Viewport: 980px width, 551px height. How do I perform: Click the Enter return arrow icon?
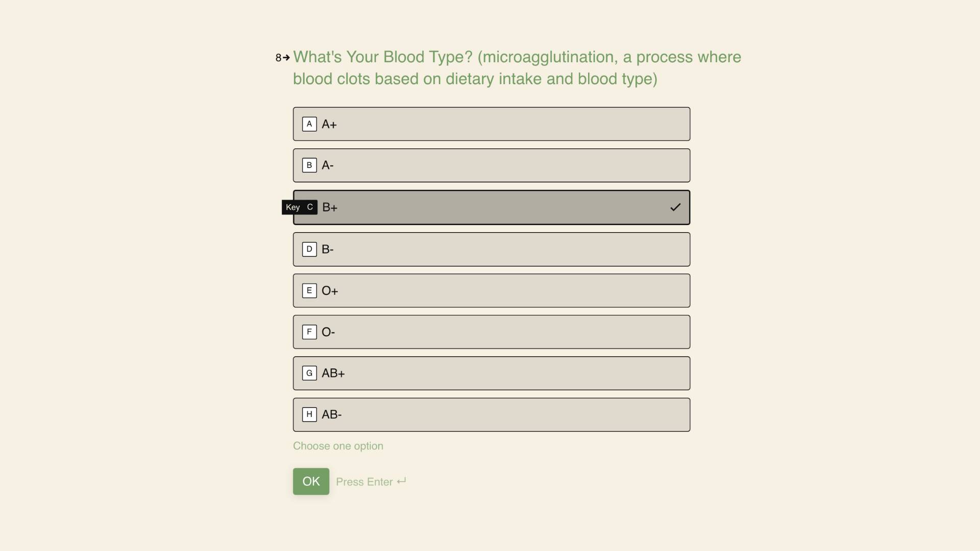(x=401, y=481)
